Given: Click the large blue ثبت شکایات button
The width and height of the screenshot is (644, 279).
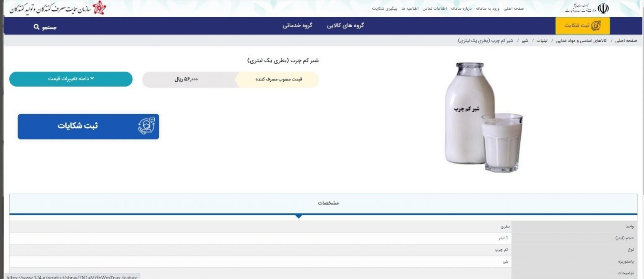Looking at the screenshot, I should 88,127.
